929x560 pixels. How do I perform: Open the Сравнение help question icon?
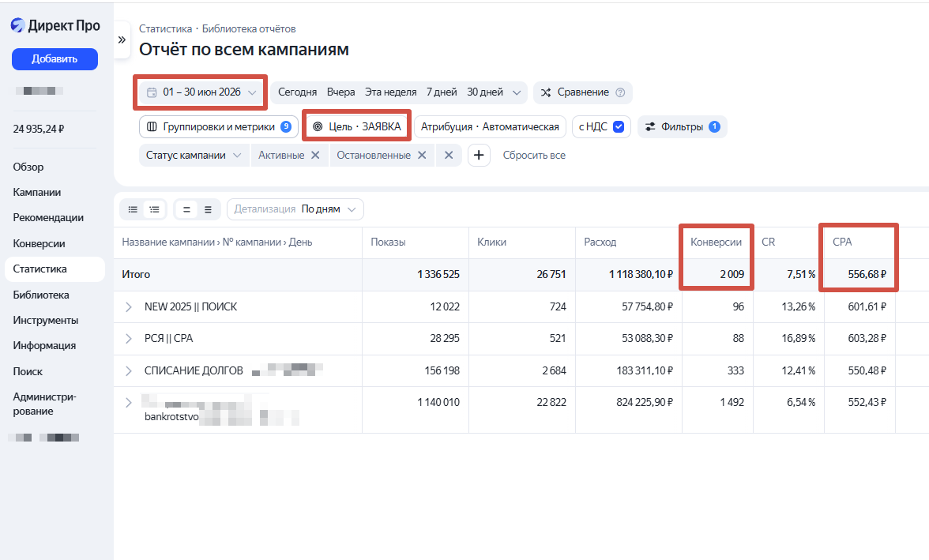(620, 92)
